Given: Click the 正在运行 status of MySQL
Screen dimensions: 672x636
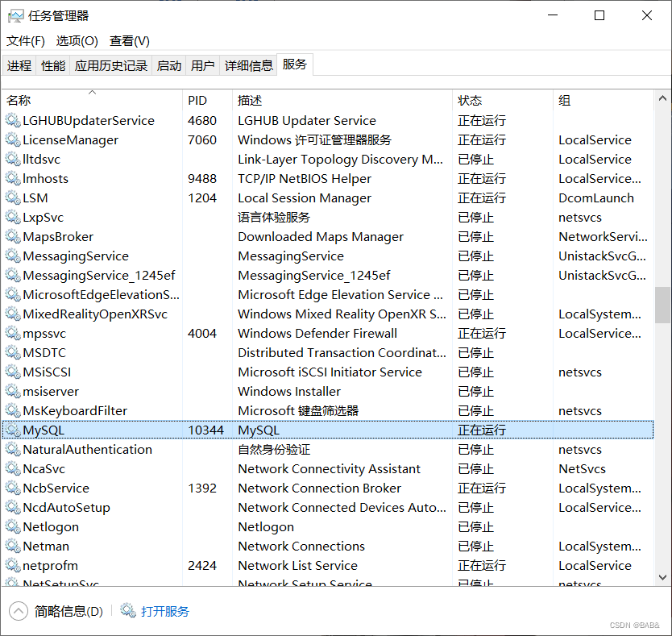Looking at the screenshot, I should [482, 430].
